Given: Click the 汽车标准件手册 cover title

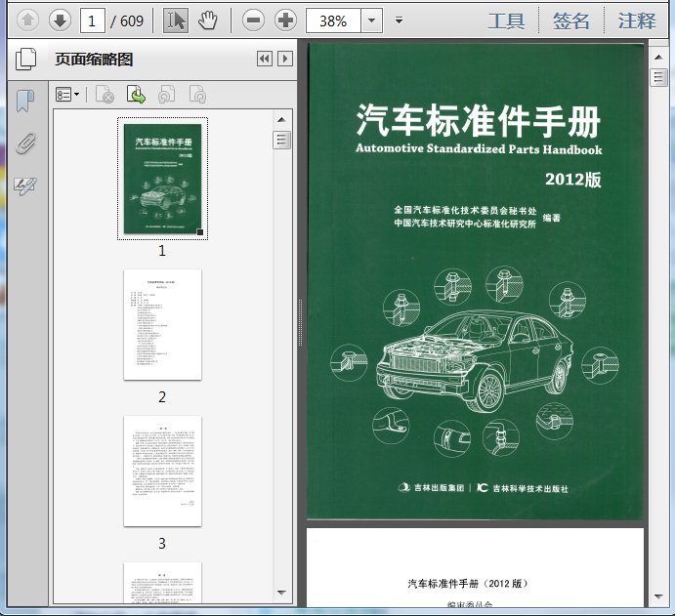Looking at the screenshot, I should [479, 121].
